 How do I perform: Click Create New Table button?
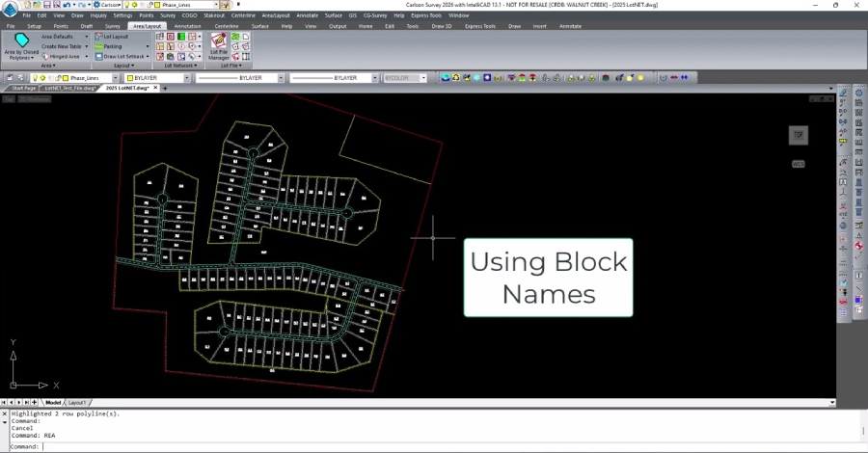pyautogui.click(x=62, y=46)
